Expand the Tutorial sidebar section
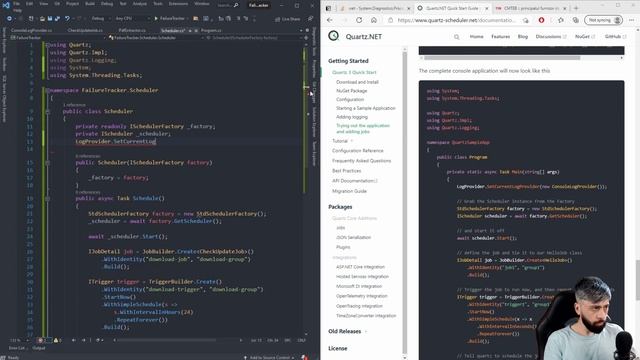 342,141
